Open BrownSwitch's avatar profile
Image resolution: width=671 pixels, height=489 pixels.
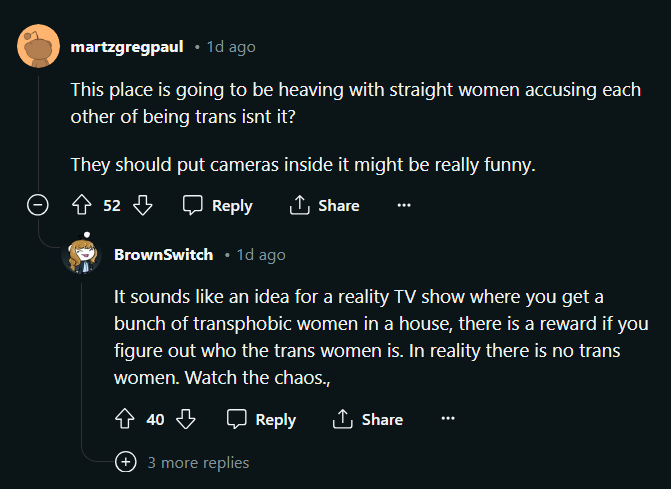pyautogui.click(x=82, y=255)
